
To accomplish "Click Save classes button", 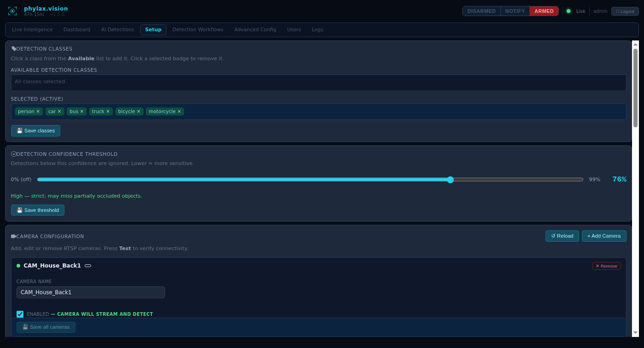I will [x=35, y=131].
